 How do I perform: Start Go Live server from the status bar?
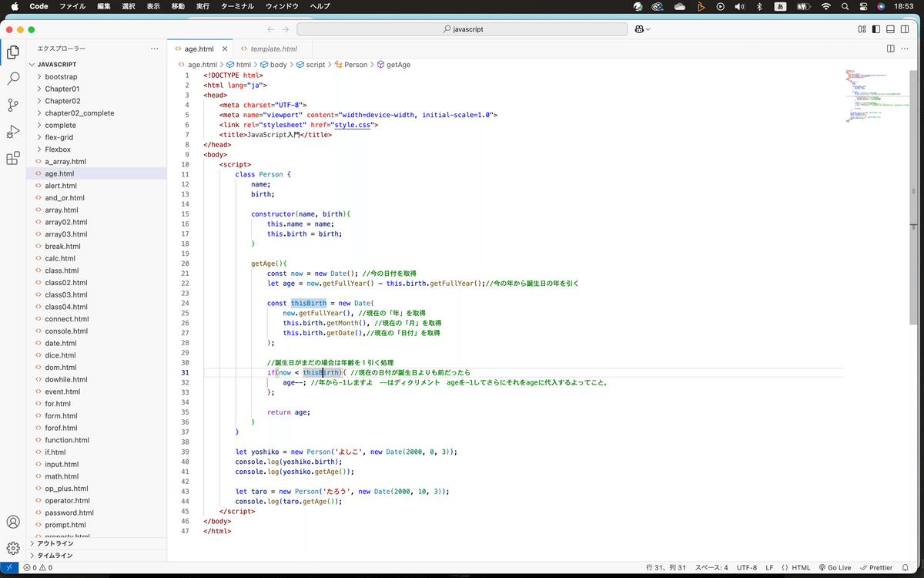click(x=837, y=567)
